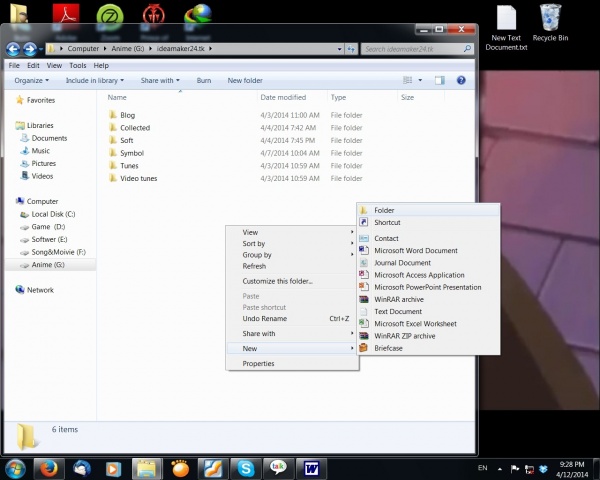The height and width of the screenshot is (480, 600).
Task: Select Local Disk (C:) in navigation pane
Action: (x=53, y=214)
